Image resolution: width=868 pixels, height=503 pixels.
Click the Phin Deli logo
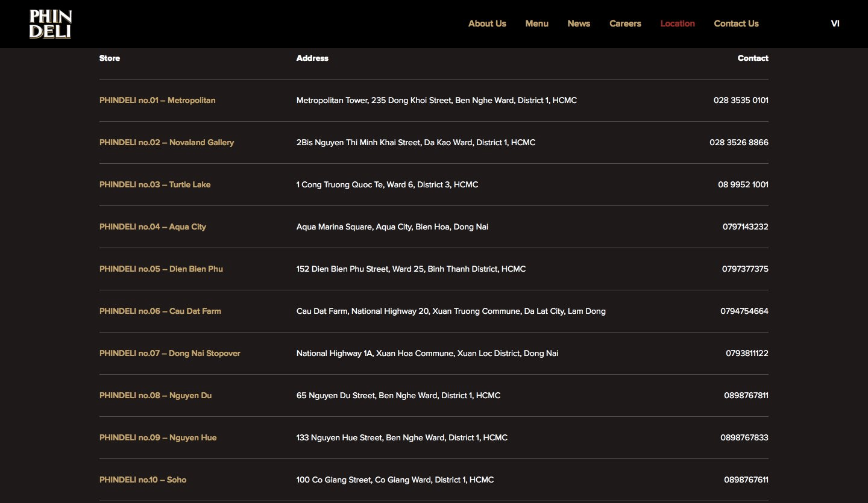coord(51,24)
